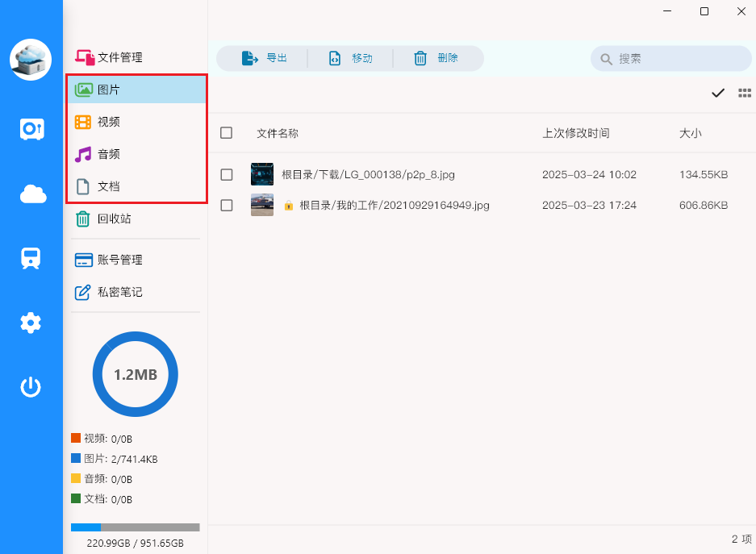Click into the 搜索 search field
This screenshot has width=756, height=554.
(670, 59)
